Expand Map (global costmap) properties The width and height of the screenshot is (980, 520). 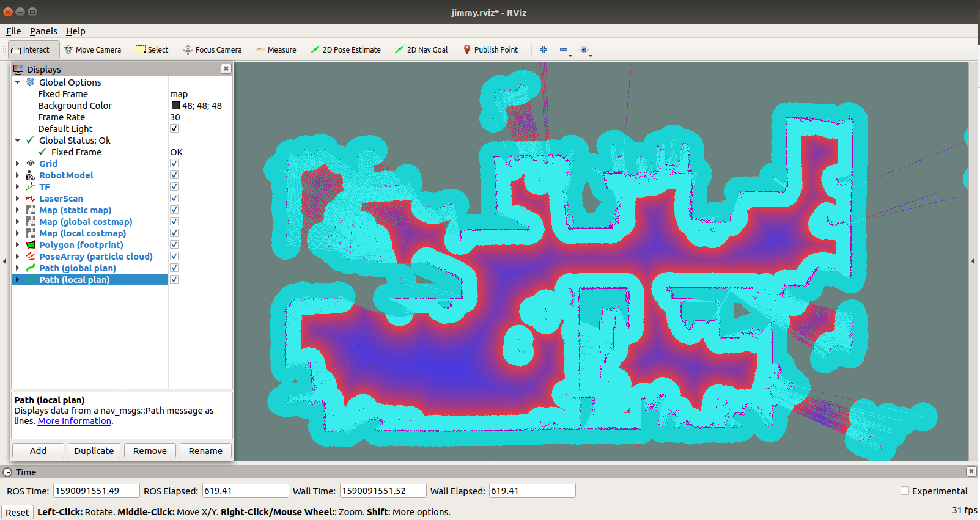17,221
